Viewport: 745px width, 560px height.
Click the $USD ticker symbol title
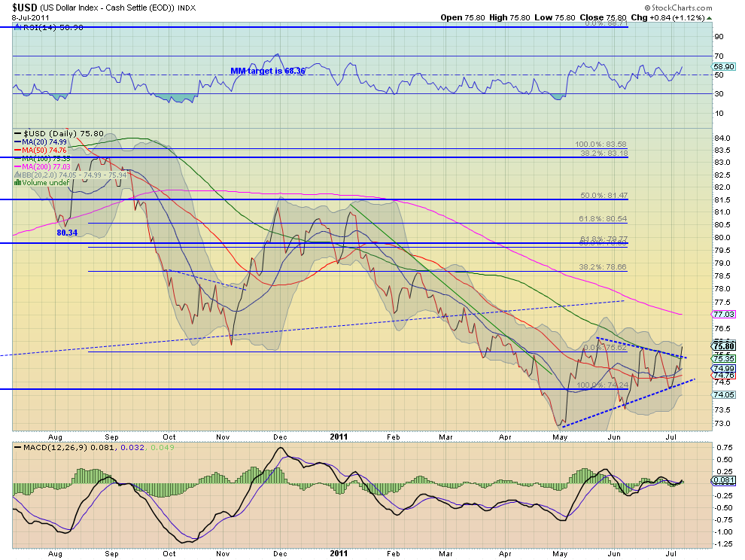coord(24,8)
